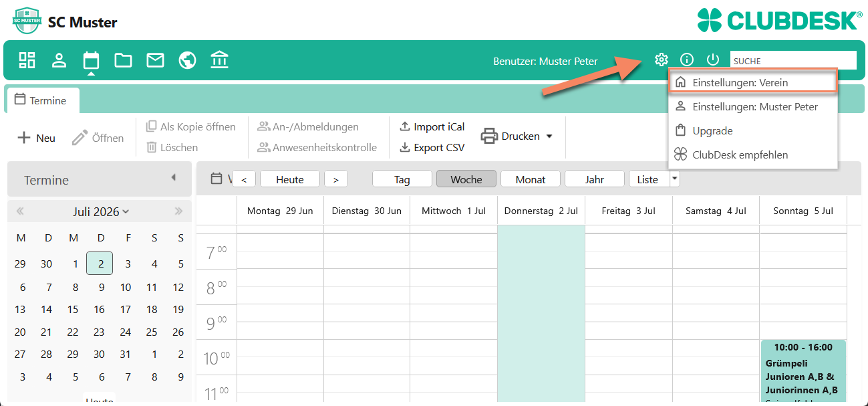868x406 pixels.
Task: Click the SC Muster club logo
Action: (27, 21)
